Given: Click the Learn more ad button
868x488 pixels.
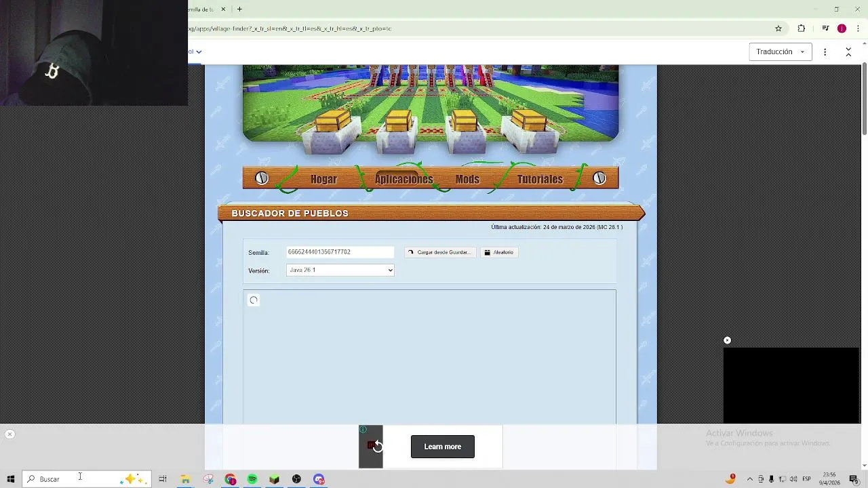Looking at the screenshot, I should (x=443, y=447).
